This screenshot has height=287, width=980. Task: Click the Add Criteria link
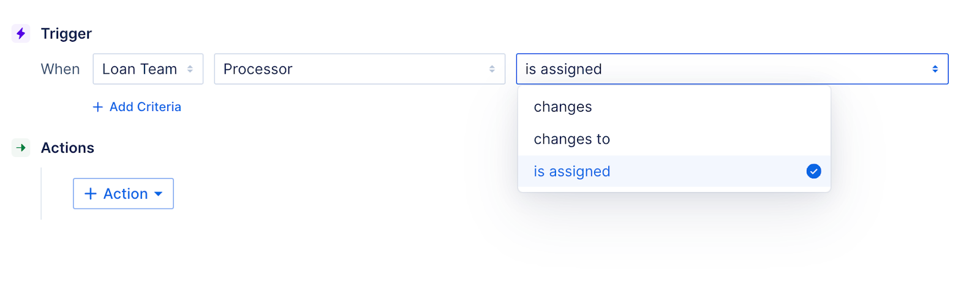pyautogui.click(x=145, y=107)
